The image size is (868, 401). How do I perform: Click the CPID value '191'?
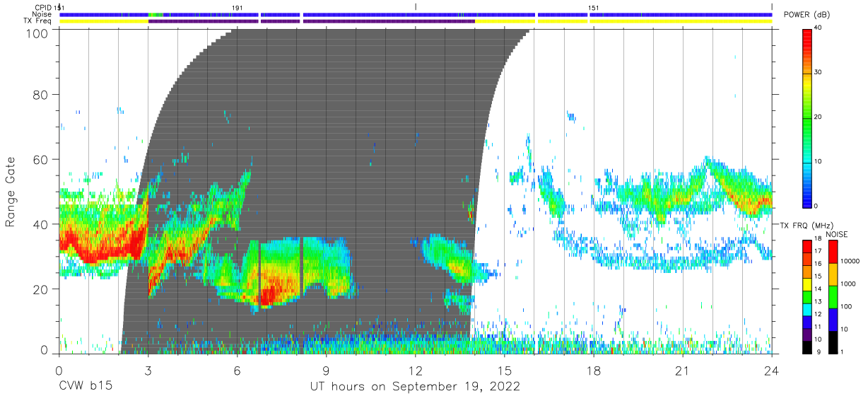point(237,8)
